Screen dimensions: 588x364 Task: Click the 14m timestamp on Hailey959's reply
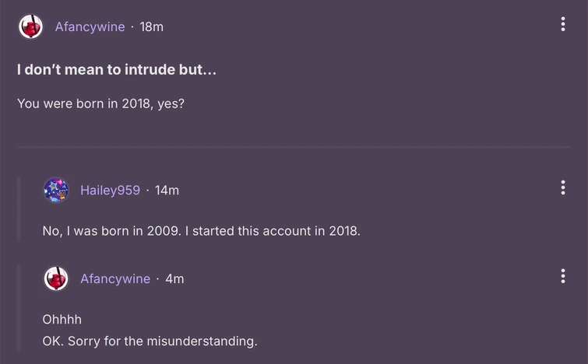point(167,190)
